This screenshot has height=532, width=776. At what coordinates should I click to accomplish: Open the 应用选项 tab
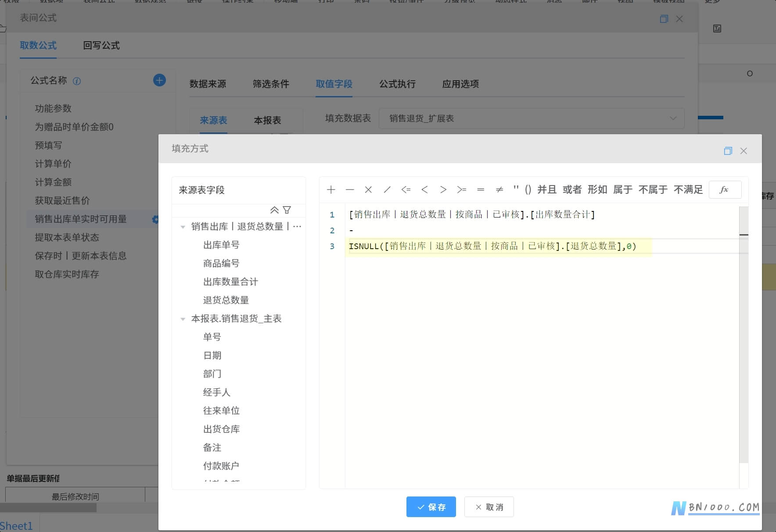460,84
